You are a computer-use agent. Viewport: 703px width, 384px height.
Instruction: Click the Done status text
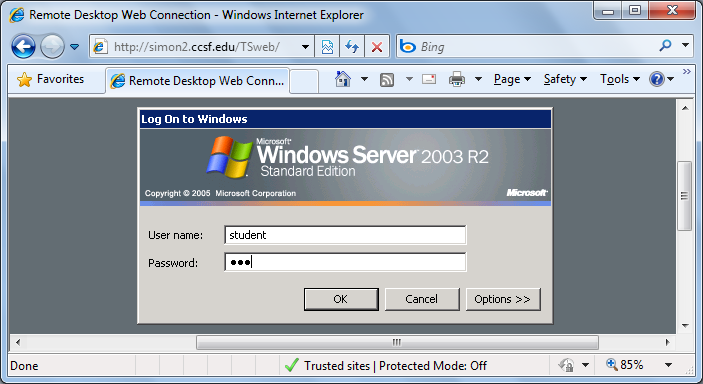[24, 366]
